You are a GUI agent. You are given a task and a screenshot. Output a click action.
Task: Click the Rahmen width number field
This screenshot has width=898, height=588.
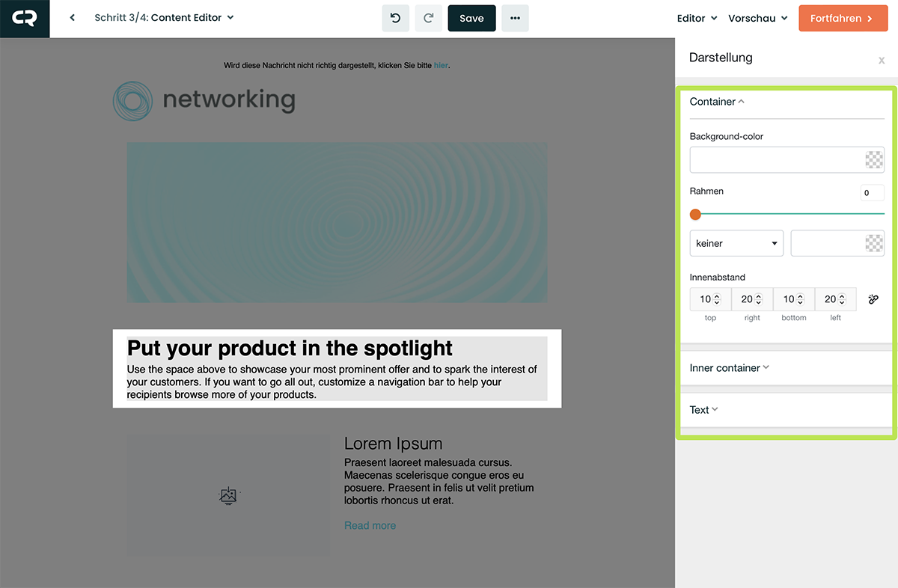(872, 193)
